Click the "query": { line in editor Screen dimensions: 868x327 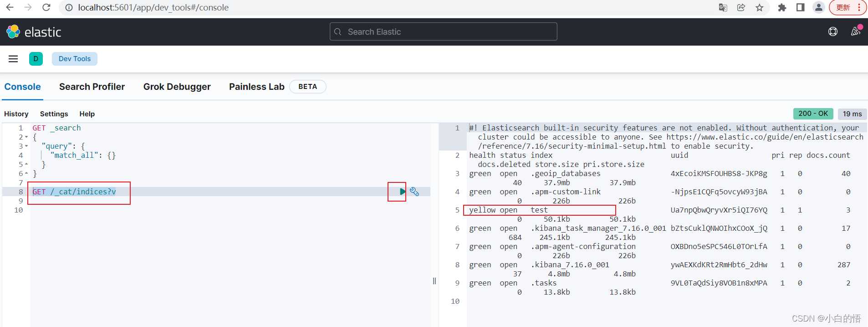(x=63, y=146)
